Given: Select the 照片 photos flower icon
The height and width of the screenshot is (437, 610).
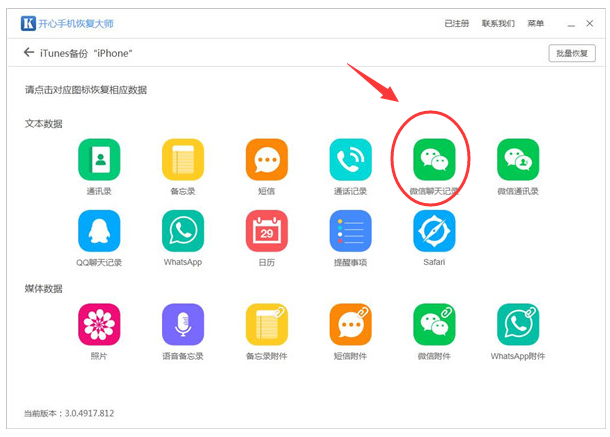Looking at the screenshot, I should pos(99,324).
